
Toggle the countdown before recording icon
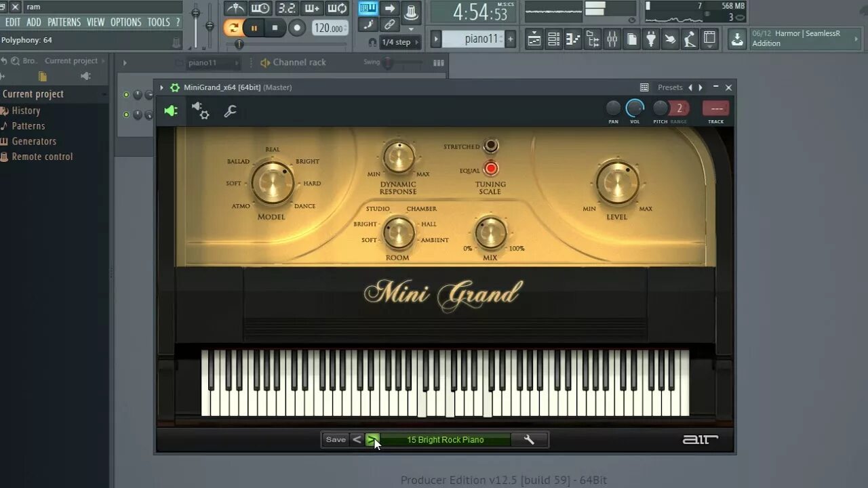(x=287, y=8)
